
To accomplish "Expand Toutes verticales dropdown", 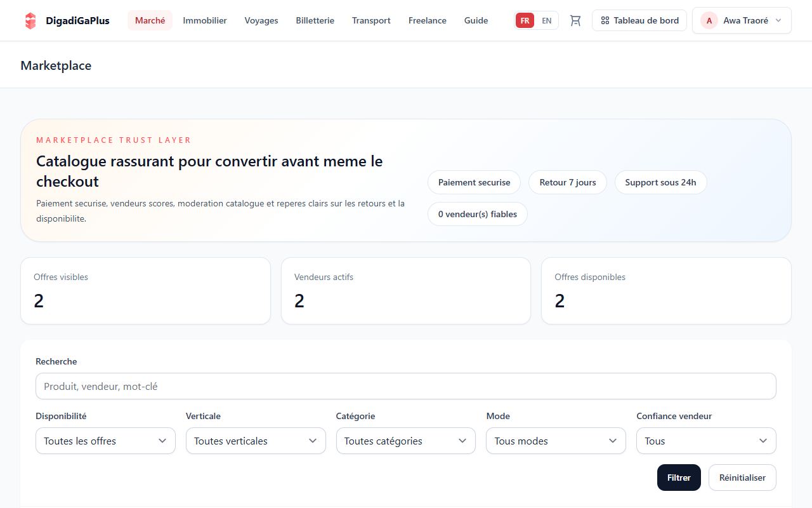I will pos(256,441).
